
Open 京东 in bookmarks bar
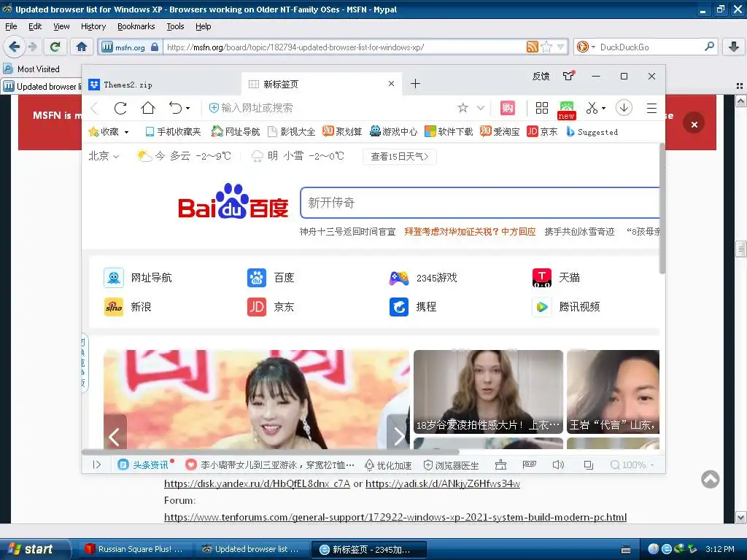[x=542, y=132]
